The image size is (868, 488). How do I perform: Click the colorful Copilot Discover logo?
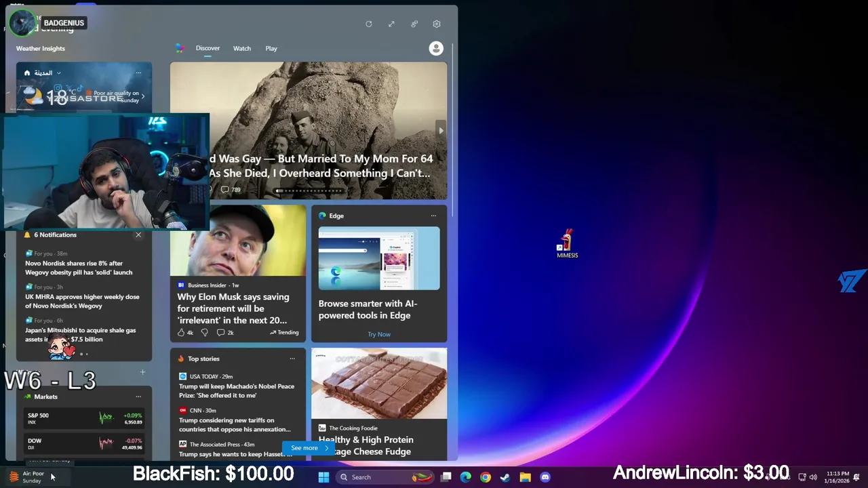click(x=180, y=48)
